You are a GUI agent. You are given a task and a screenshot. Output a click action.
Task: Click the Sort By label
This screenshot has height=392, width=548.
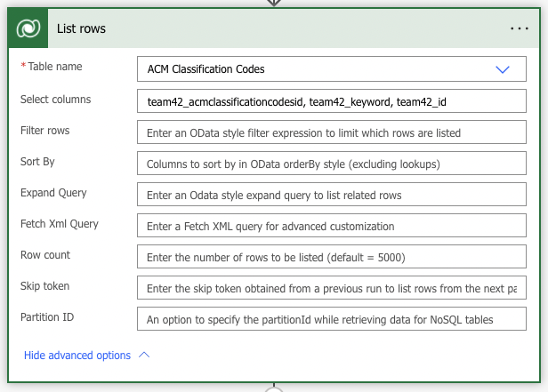[37, 162]
